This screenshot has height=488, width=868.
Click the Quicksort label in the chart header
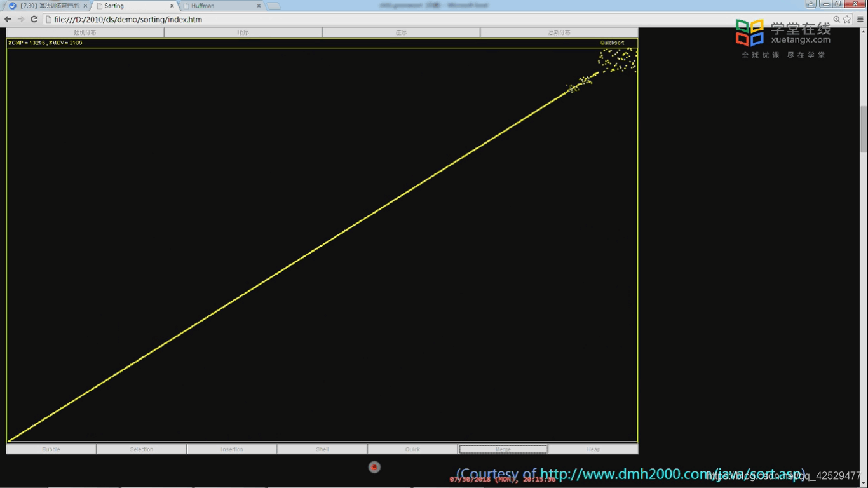(x=612, y=43)
